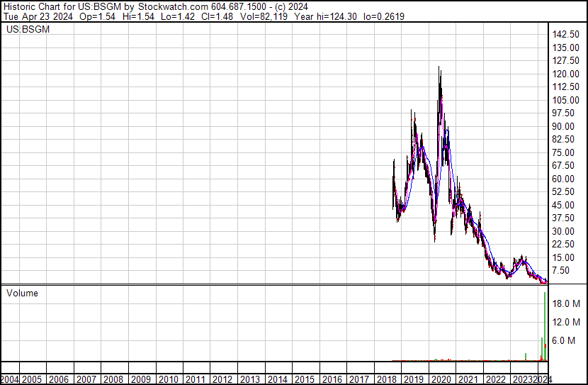
Task: Click the chart title 'Historic Chart for US:BSGM'
Action: 62,6
